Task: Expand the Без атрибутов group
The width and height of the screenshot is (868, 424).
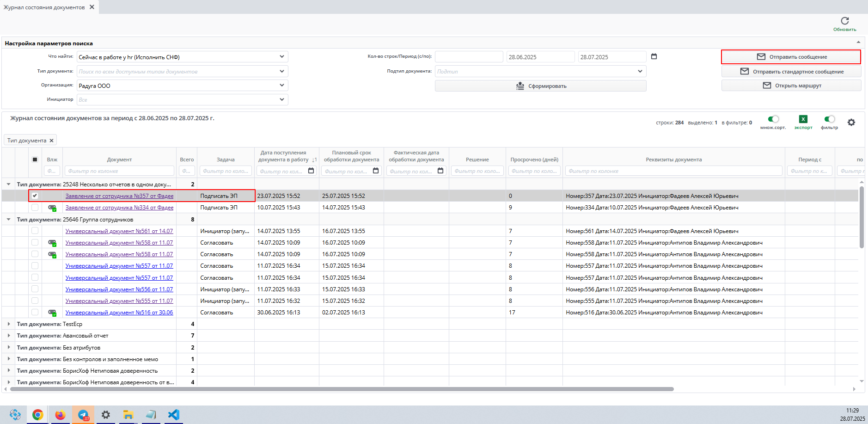Action: 9,347
